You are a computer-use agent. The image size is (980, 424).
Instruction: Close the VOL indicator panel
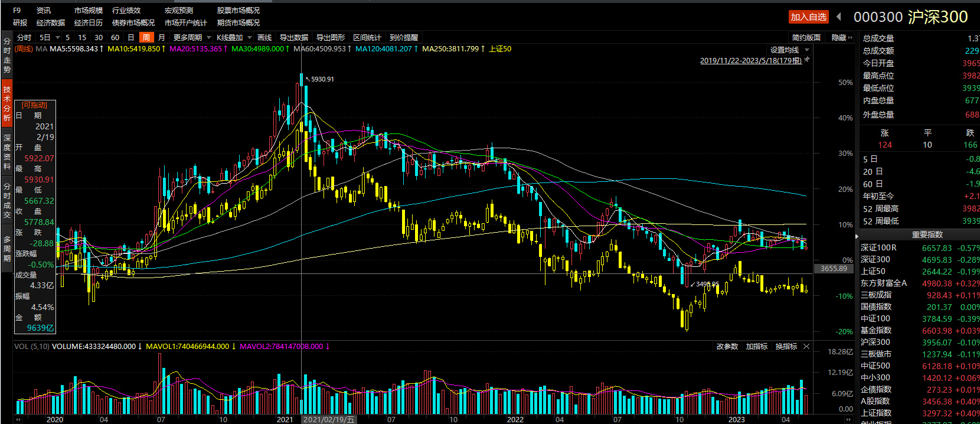pyautogui.click(x=806, y=347)
